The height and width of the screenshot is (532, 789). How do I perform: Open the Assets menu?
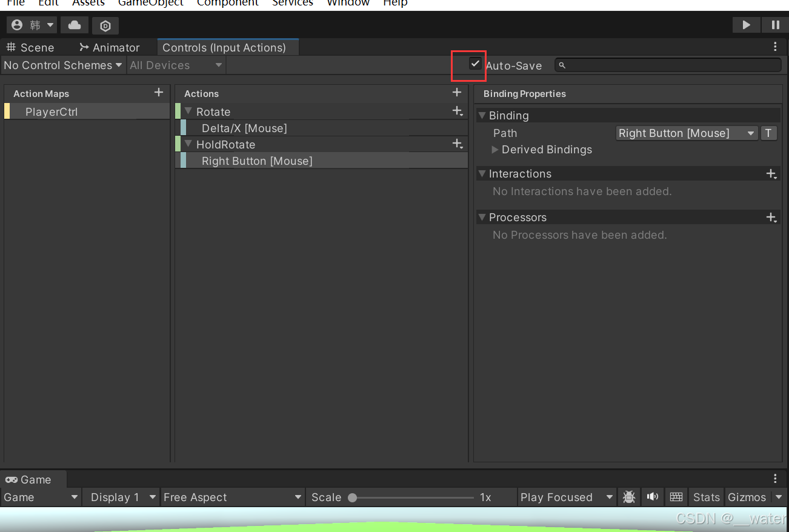tap(88, 3)
